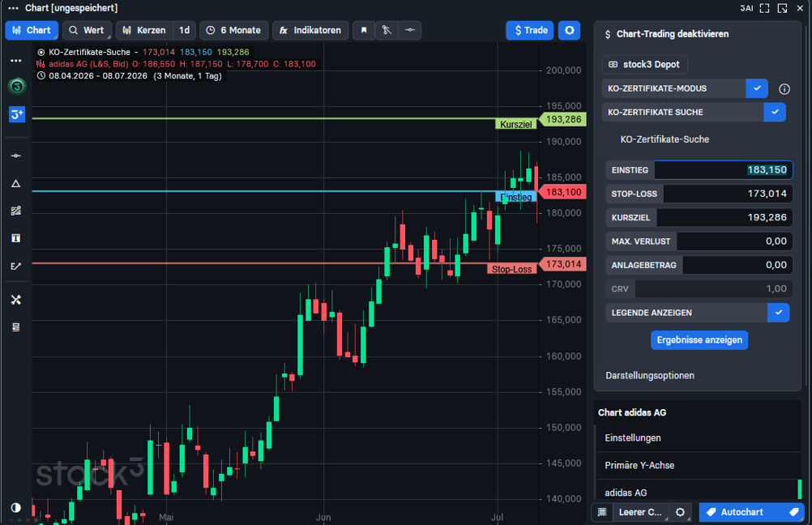
Task: Open the adidas AG entry in the chart list
Action: pos(699,493)
